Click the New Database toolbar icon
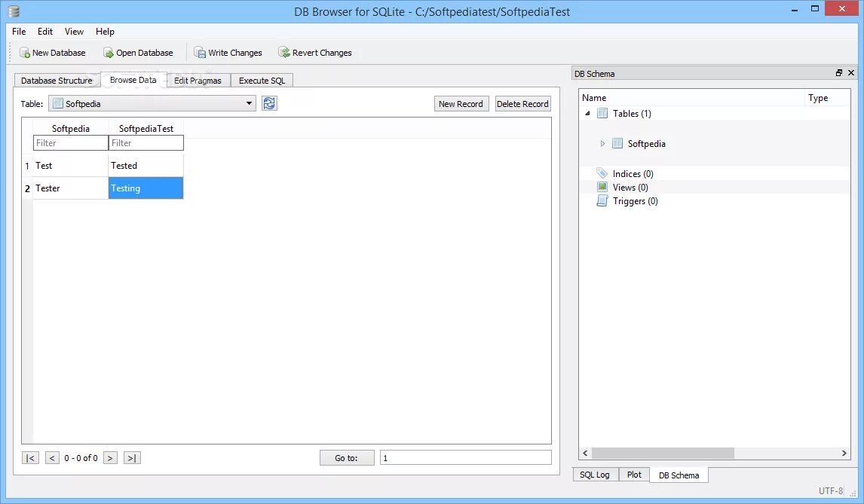 point(25,53)
